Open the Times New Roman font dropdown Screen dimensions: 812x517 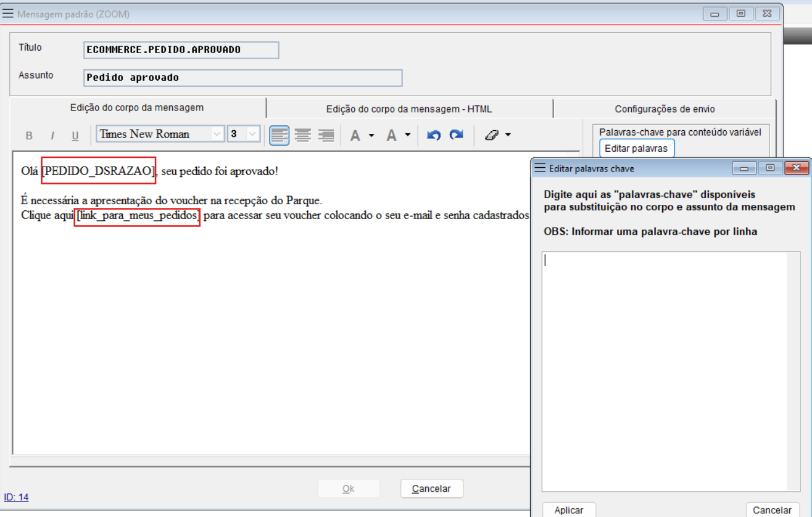click(217, 134)
